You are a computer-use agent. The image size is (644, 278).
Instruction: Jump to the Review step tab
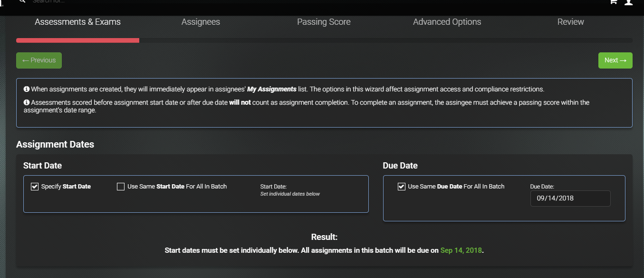[x=570, y=22]
